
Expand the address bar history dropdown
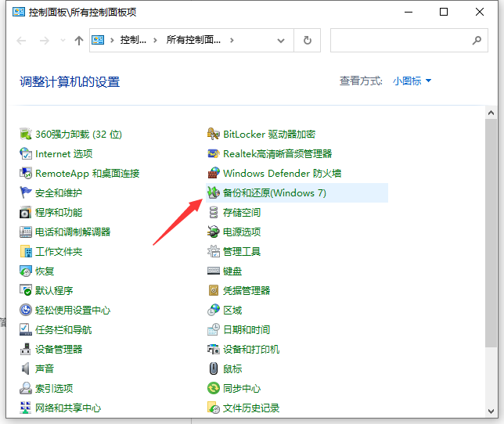click(281, 41)
